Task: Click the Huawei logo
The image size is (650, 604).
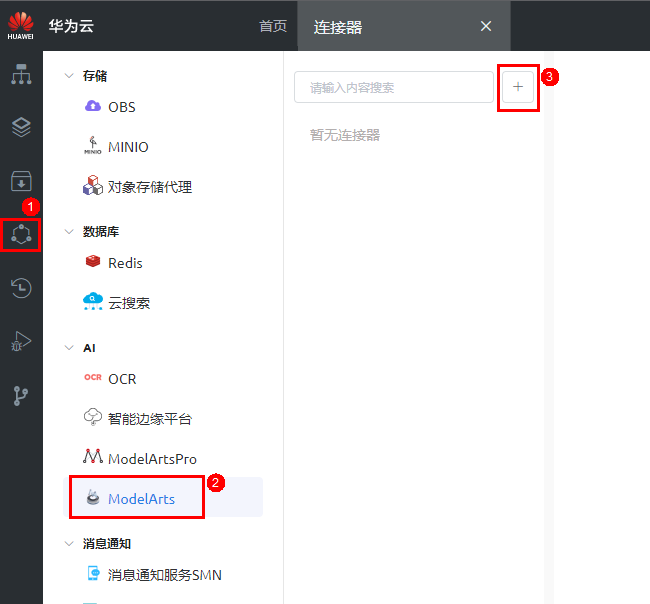Action: pos(20,26)
